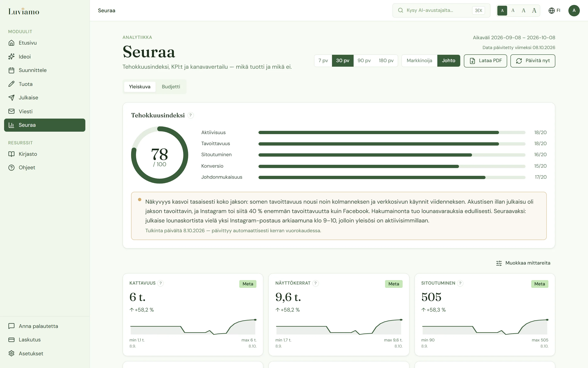This screenshot has height=368, width=588.
Task: Click the Meta badge on Näyttökerrat card
Action: (x=394, y=284)
